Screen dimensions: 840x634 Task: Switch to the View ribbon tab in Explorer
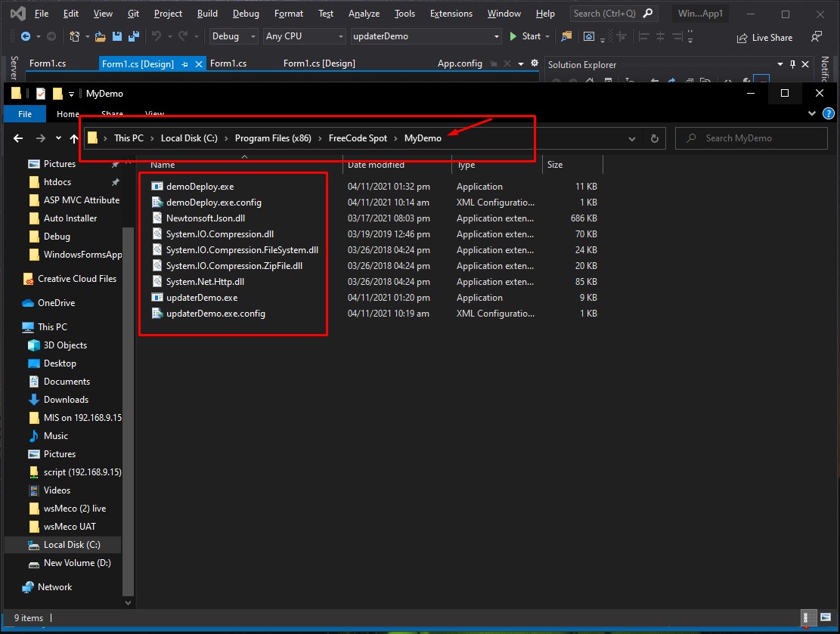coord(154,113)
